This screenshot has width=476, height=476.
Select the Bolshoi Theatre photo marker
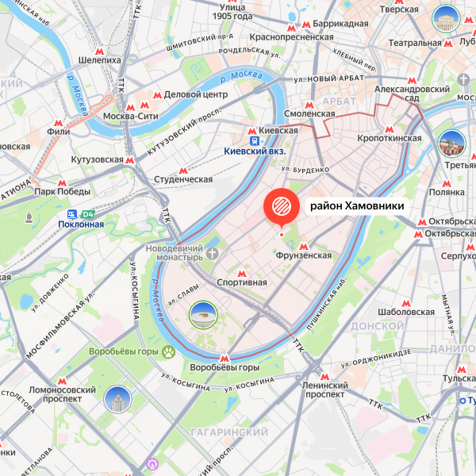tap(446, 19)
